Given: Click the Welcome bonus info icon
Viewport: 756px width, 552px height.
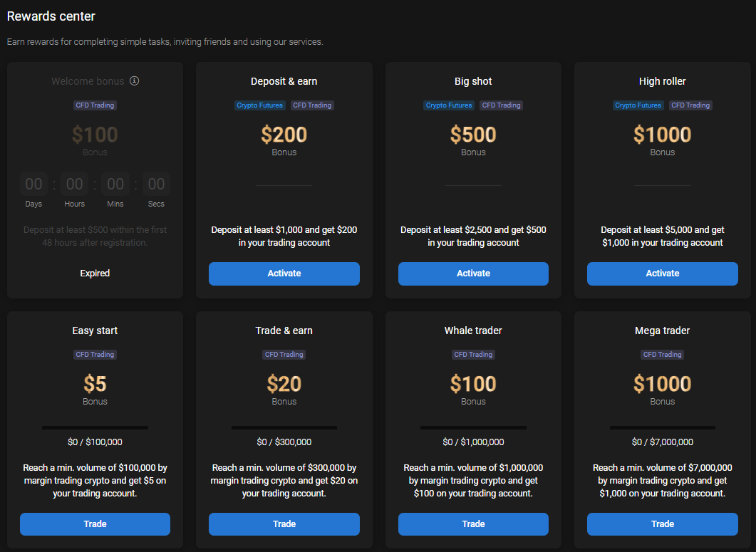Looking at the screenshot, I should (x=135, y=81).
